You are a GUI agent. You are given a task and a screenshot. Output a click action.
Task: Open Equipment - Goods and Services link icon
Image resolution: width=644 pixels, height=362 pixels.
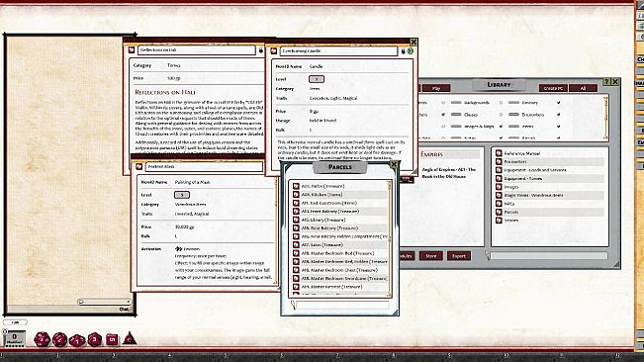(499, 170)
